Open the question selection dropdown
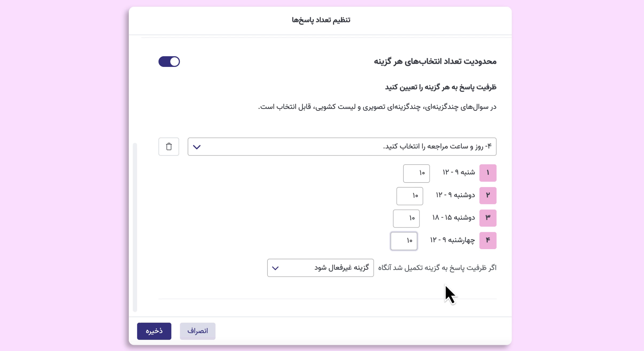Viewport: 644px width, 351px height. click(342, 147)
